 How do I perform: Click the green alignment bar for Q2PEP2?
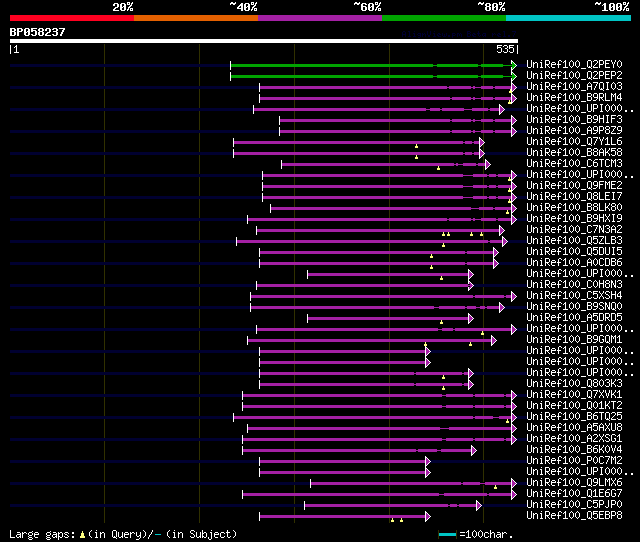point(371,76)
